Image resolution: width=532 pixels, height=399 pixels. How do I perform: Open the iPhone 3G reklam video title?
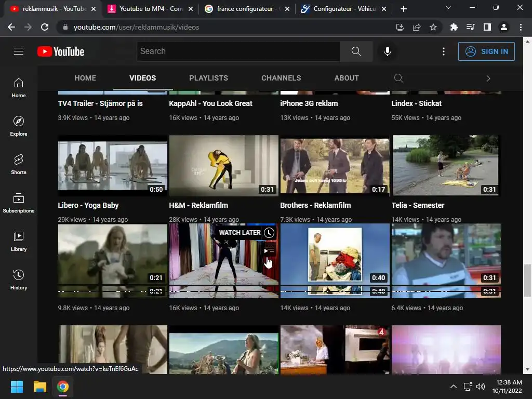tap(309, 103)
